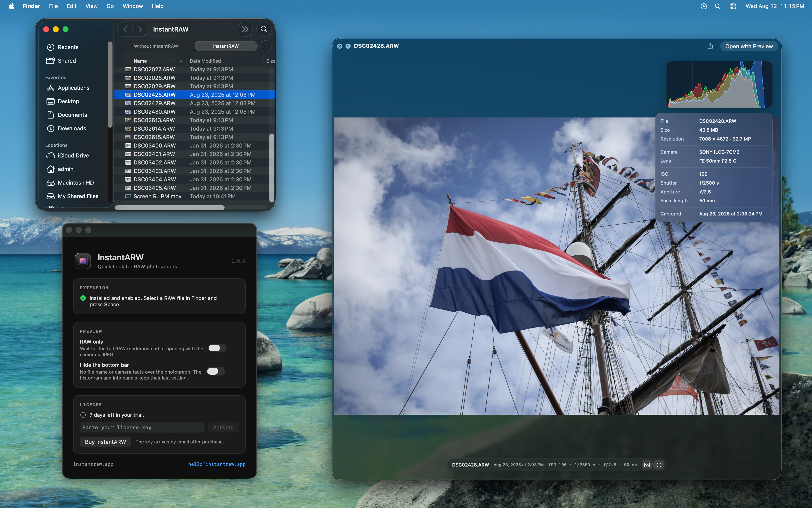
Task: Click Open with Preview button
Action: click(x=749, y=46)
